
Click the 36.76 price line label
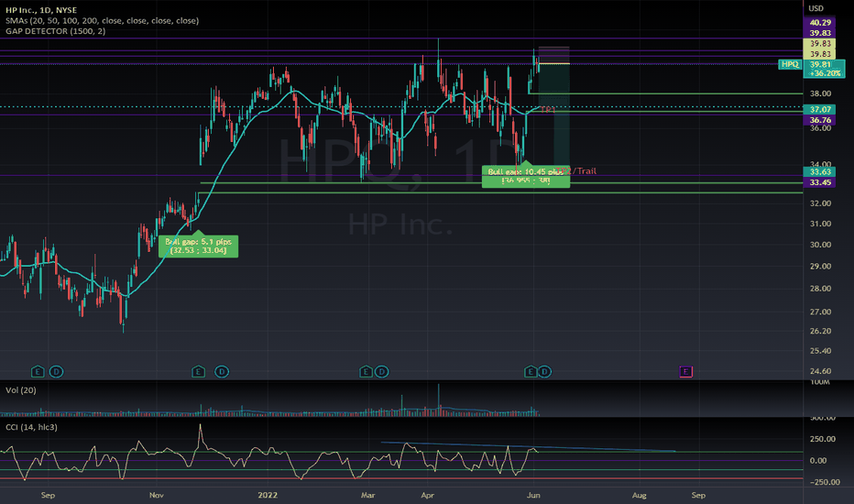coord(820,120)
